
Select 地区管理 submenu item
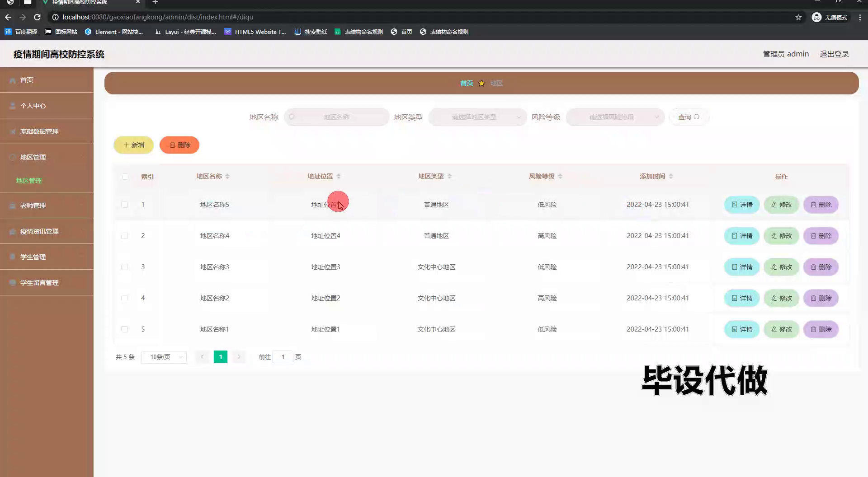click(29, 181)
